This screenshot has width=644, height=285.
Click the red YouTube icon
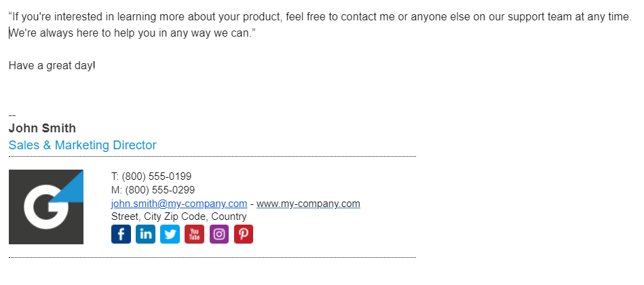(194, 234)
